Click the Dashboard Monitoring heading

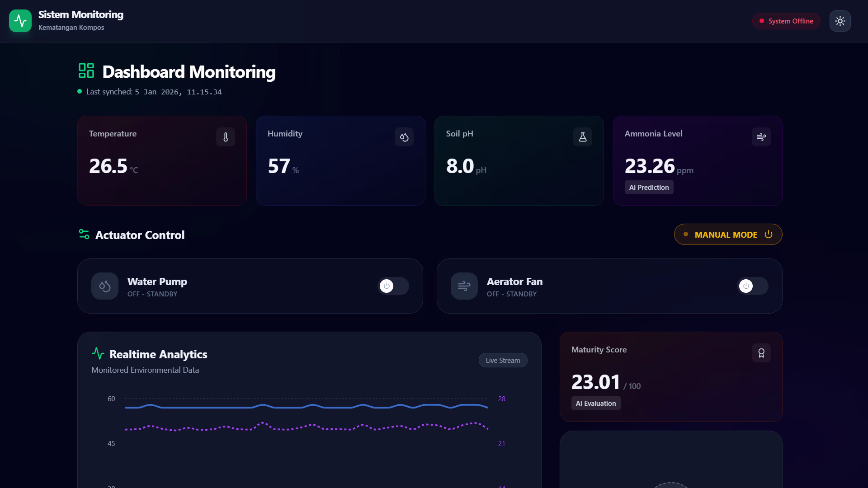pyautogui.click(x=189, y=72)
